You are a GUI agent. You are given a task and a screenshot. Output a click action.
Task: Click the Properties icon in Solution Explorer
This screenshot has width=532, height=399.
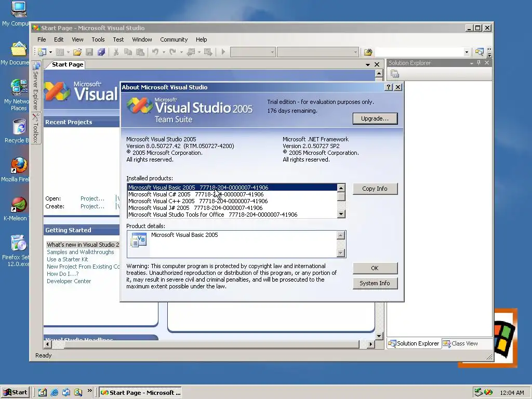(x=395, y=74)
